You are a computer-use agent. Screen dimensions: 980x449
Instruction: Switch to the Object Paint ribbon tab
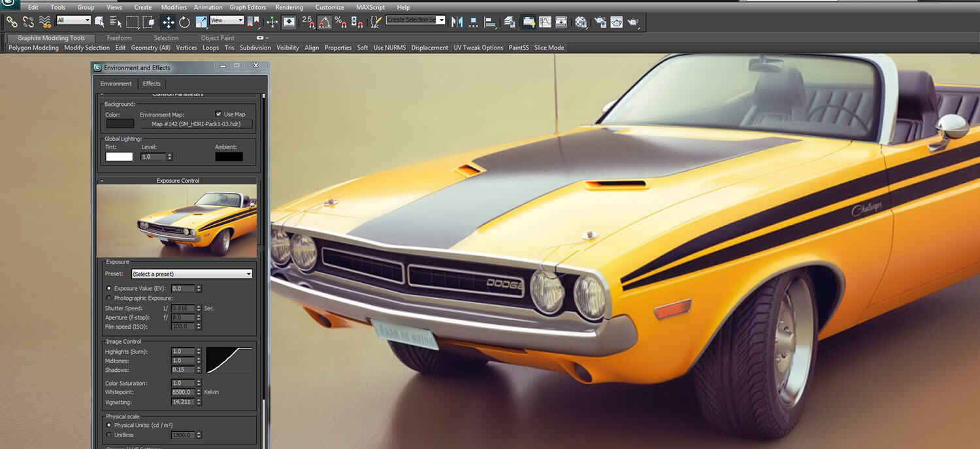click(x=218, y=38)
